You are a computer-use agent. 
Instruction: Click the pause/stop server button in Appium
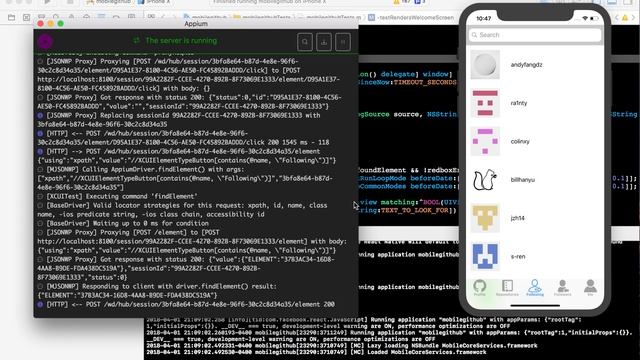pos(343,42)
